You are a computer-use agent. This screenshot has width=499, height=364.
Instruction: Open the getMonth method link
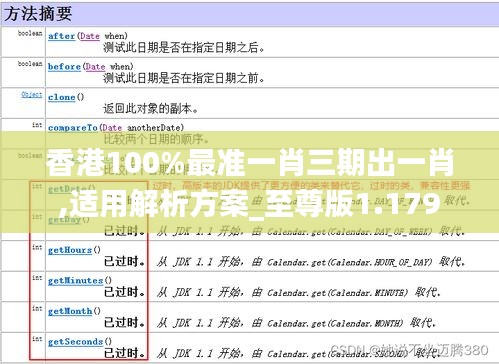[70, 312]
